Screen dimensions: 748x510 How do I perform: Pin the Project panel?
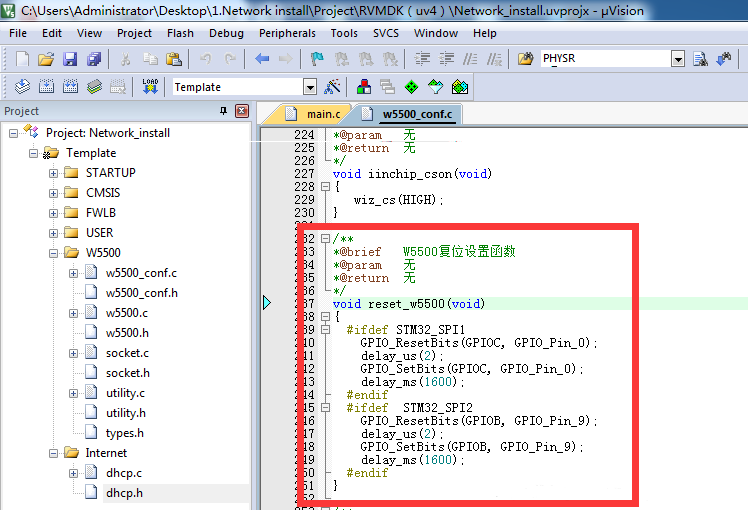click(223, 111)
